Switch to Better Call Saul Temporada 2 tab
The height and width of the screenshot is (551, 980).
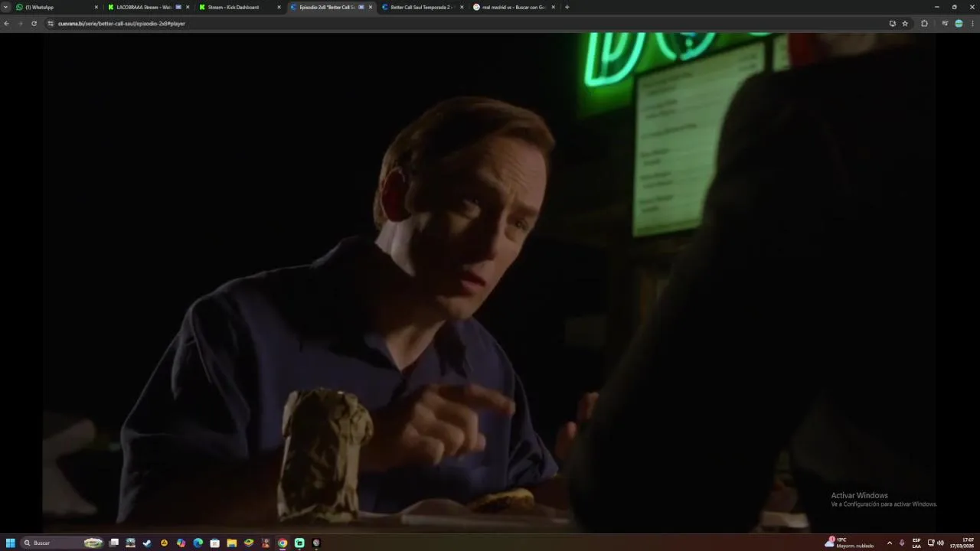(x=423, y=7)
